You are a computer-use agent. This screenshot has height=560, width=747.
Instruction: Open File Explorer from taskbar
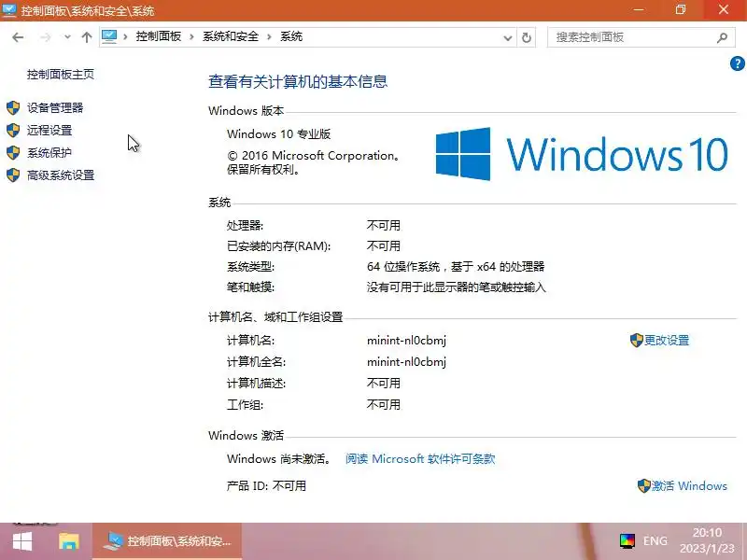[x=68, y=541]
